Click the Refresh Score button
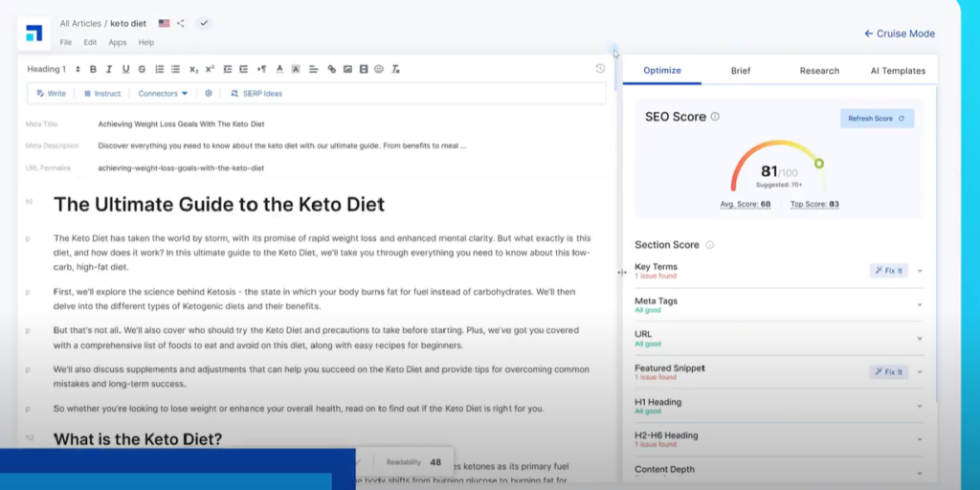The width and height of the screenshot is (980, 490). 877,118
